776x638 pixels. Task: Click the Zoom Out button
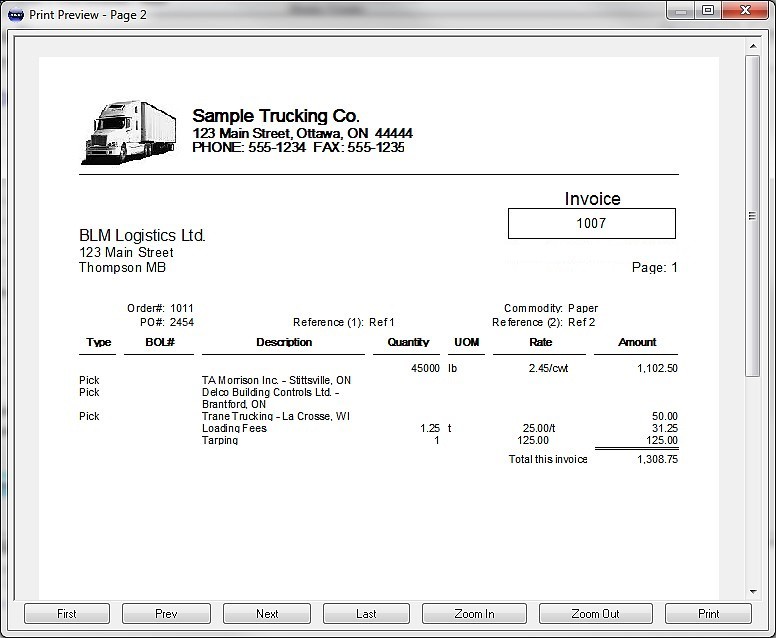pos(595,613)
